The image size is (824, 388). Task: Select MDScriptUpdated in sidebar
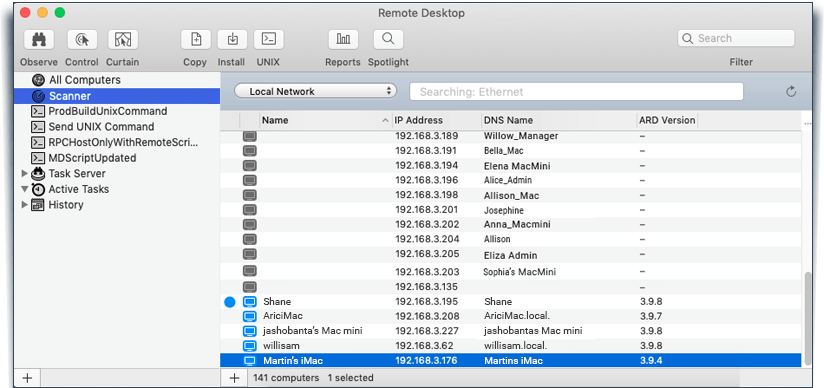point(92,158)
